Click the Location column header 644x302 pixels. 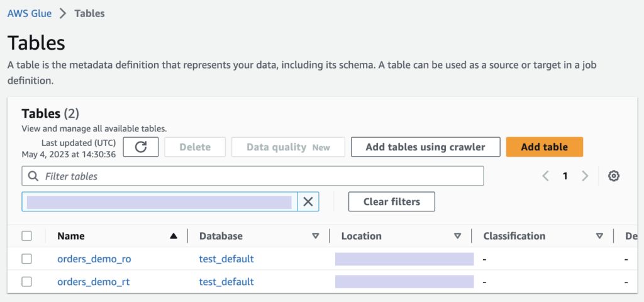pyautogui.click(x=362, y=236)
